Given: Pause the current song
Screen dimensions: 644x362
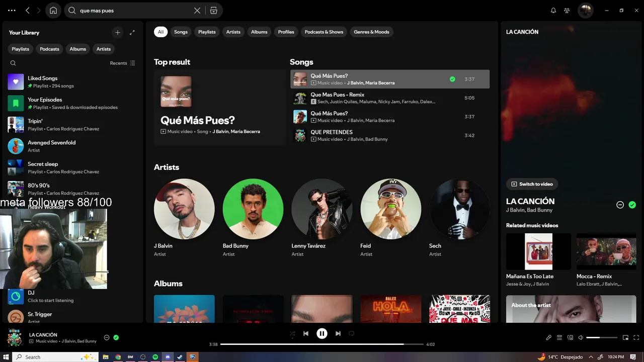Looking at the screenshot, I should 322,333.
